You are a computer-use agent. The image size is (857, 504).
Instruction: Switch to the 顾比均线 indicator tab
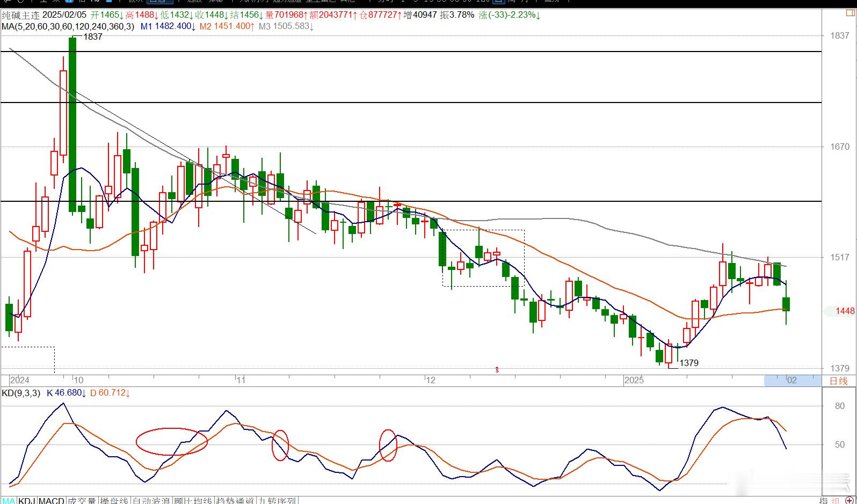click(193, 500)
